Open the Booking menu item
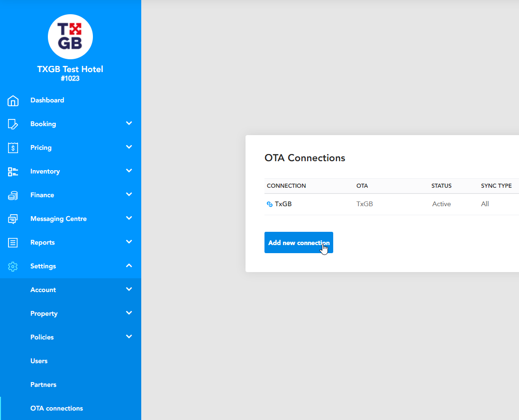The image size is (519, 420). tap(71, 124)
